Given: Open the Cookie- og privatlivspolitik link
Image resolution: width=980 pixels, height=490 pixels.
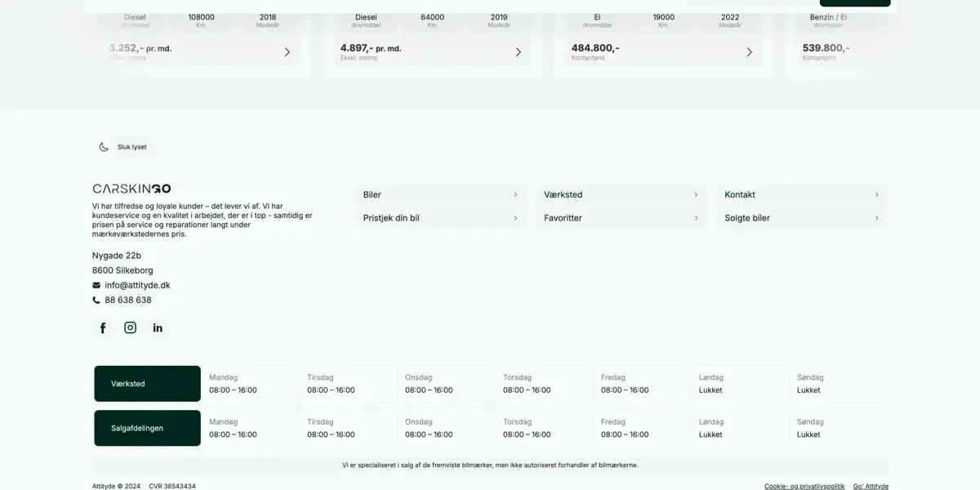Looking at the screenshot, I should (804, 486).
